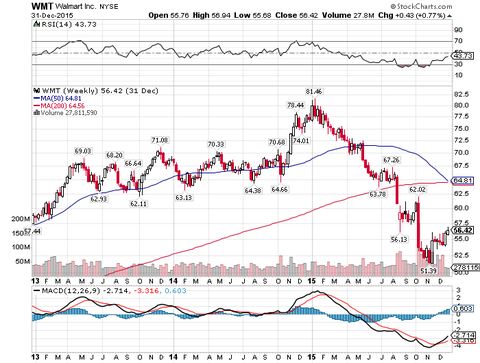Click the 67.26 price label
Screen dimensions: 480x363
391,160
